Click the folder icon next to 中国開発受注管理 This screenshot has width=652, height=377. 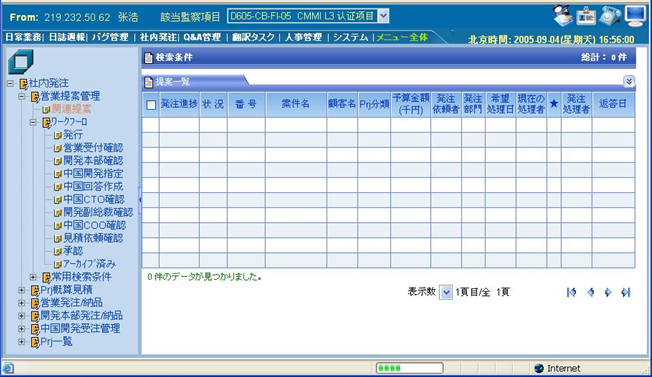coord(35,329)
